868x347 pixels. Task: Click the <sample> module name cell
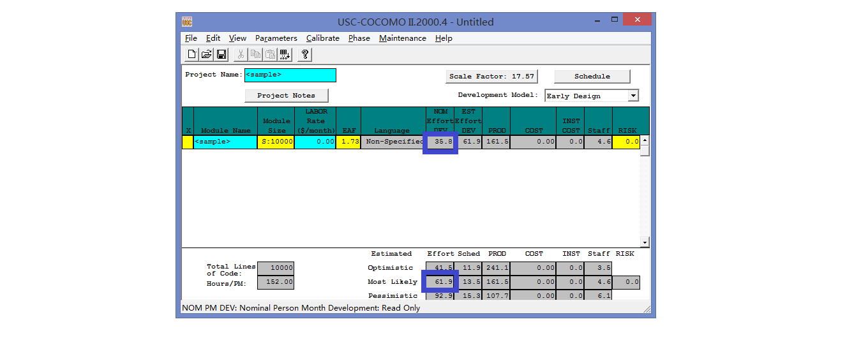tap(225, 142)
